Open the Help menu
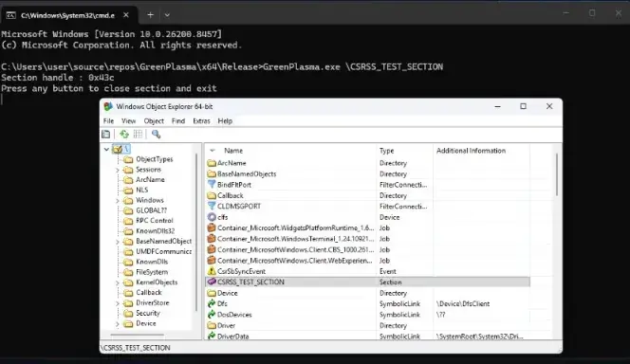The image size is (630, 364). tap(225, 120)
